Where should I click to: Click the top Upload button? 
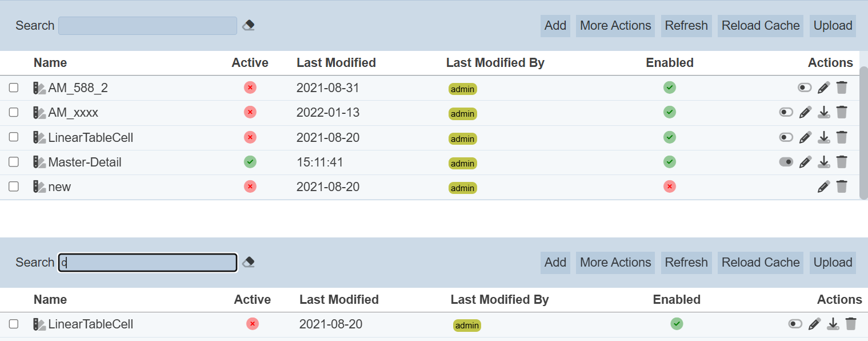pos(833,26)
